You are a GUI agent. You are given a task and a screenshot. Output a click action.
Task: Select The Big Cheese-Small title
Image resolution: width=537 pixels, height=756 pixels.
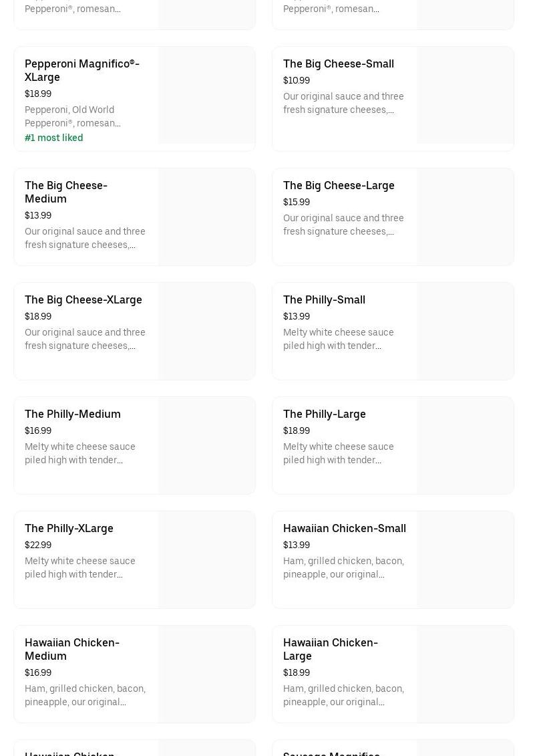click(338, 64)
